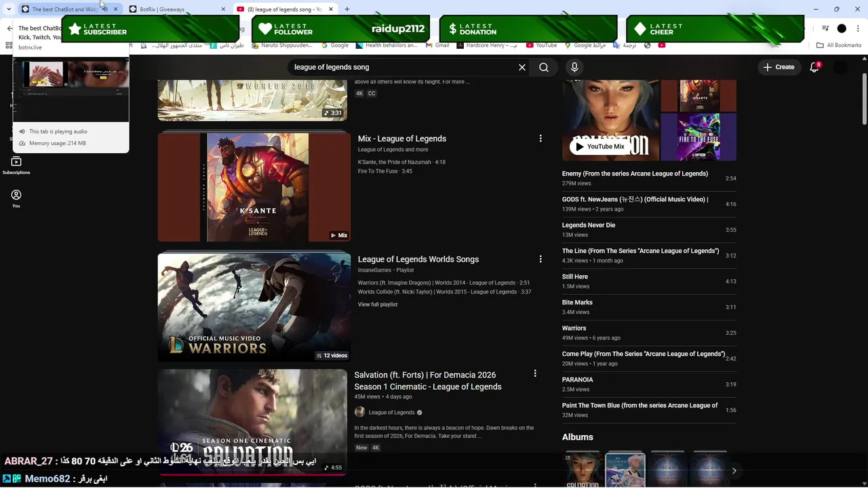Close the league of legends song tab

pos(331,9)
